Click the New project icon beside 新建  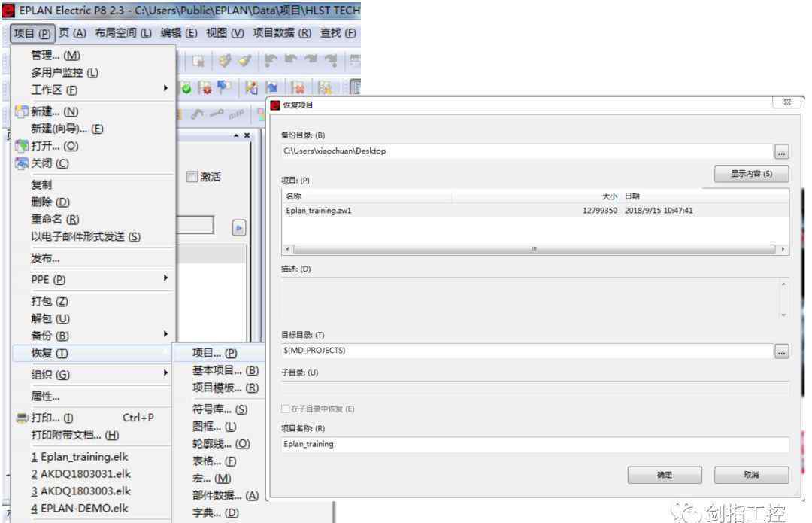pos(21,111)
